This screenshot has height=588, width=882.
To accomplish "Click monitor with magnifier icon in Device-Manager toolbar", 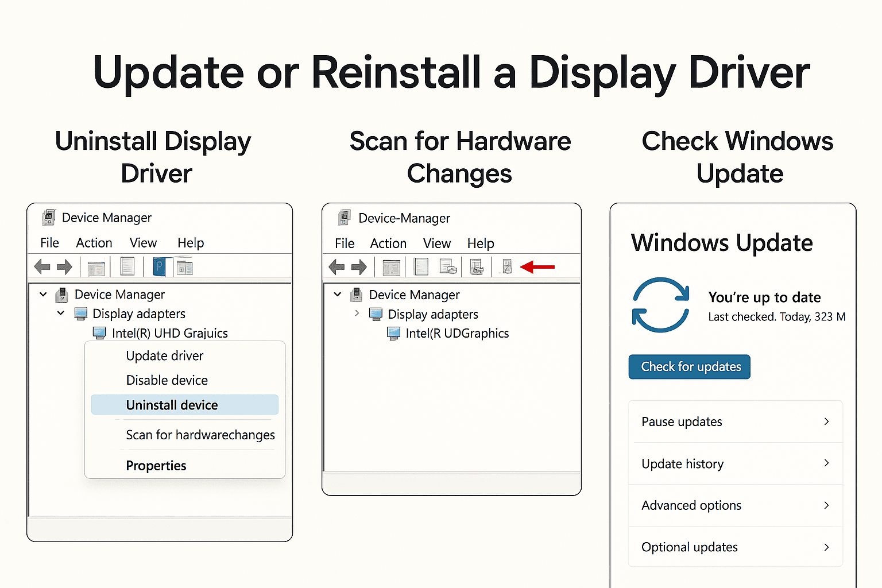I will point(448,267).
